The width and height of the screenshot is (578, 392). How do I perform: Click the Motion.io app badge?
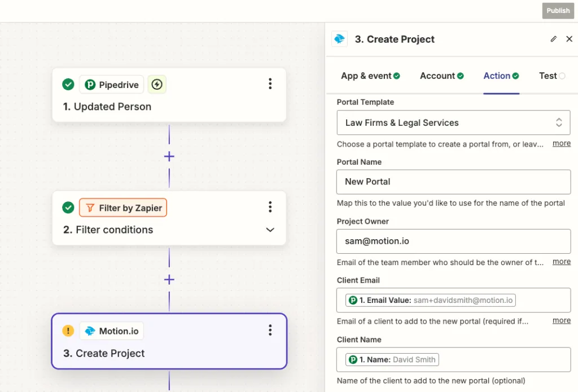(x=112, y=331)
